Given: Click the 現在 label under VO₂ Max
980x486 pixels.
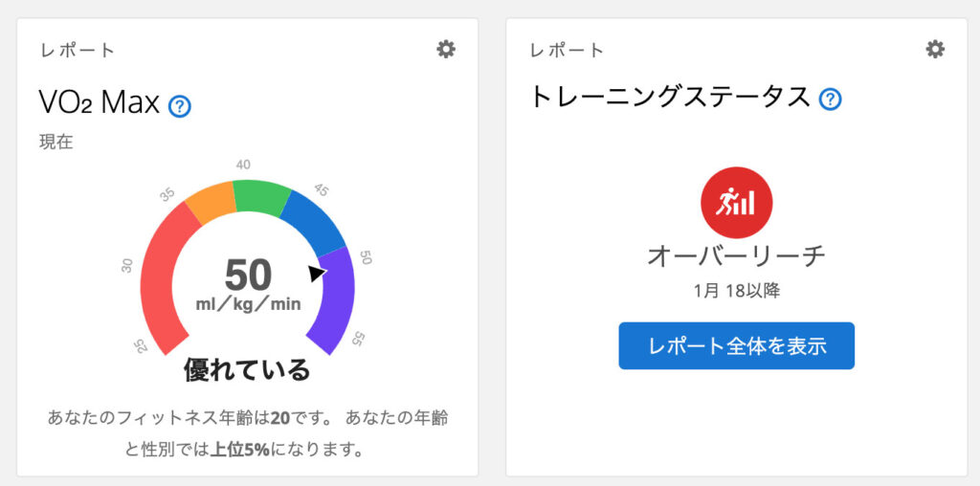Looking at the screenshot, I should click(56, 143).
